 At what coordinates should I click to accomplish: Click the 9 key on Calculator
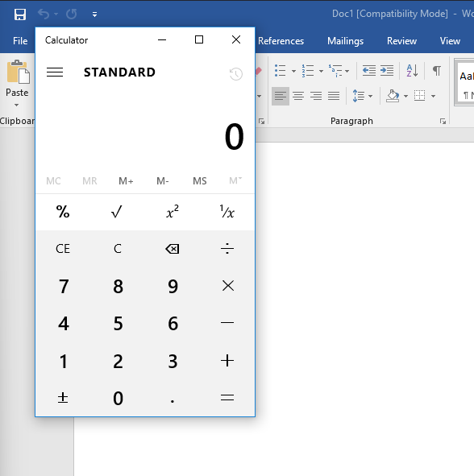point(173,286)
